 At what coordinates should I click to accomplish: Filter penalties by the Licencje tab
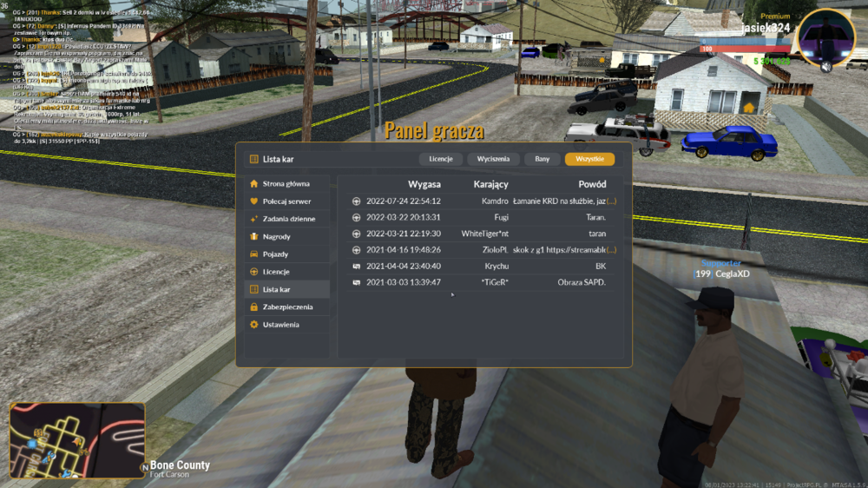(441, 159)
